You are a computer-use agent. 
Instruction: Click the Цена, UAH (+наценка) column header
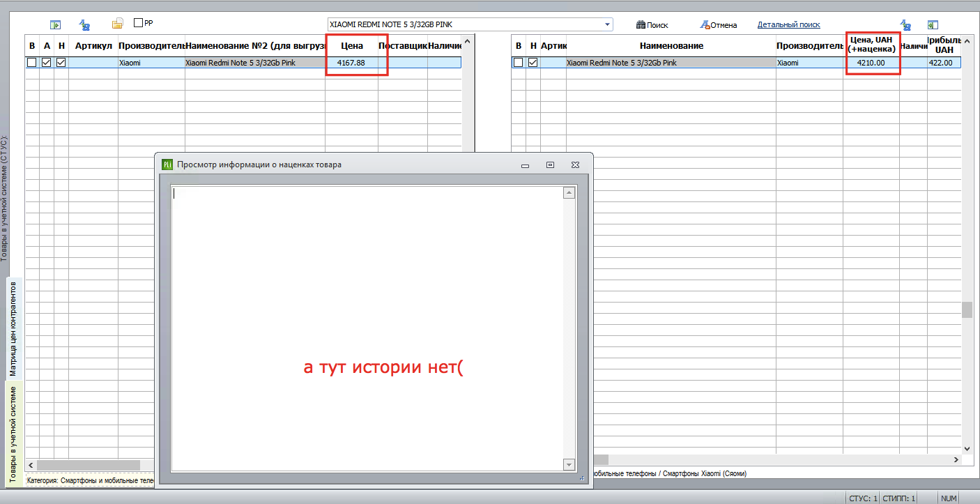coord(871,45)
